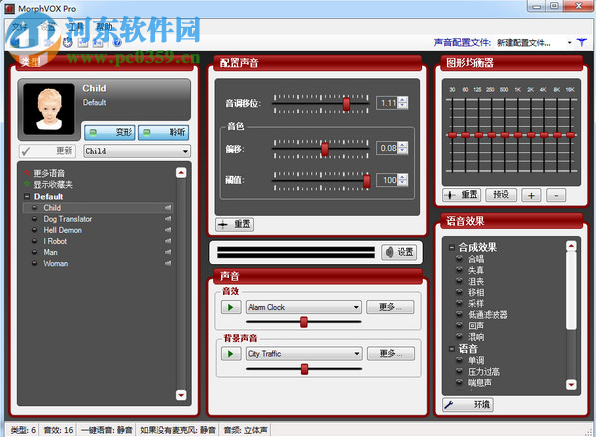This screenshot has width=596, height=437.
Task: Click the timbre shift (偏移) slider handle
Action: 325,149
